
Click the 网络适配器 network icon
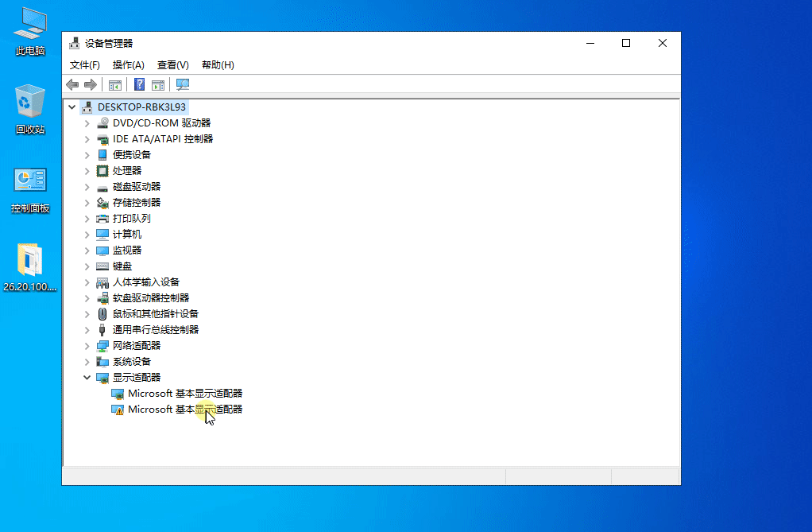tap(102, 346)
